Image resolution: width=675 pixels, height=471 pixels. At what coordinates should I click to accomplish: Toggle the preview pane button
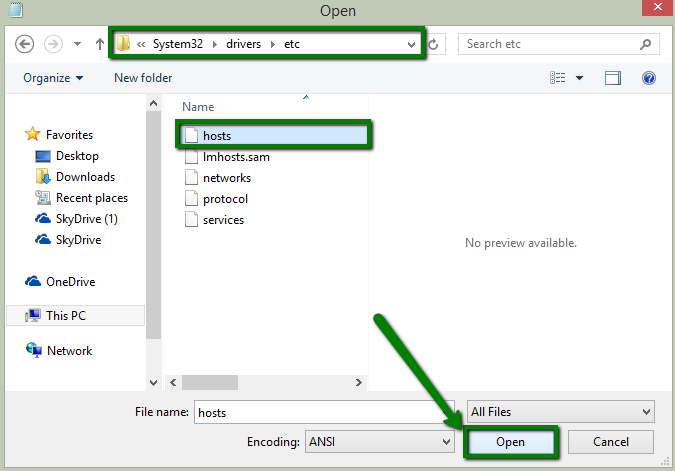tap(613, 78)
